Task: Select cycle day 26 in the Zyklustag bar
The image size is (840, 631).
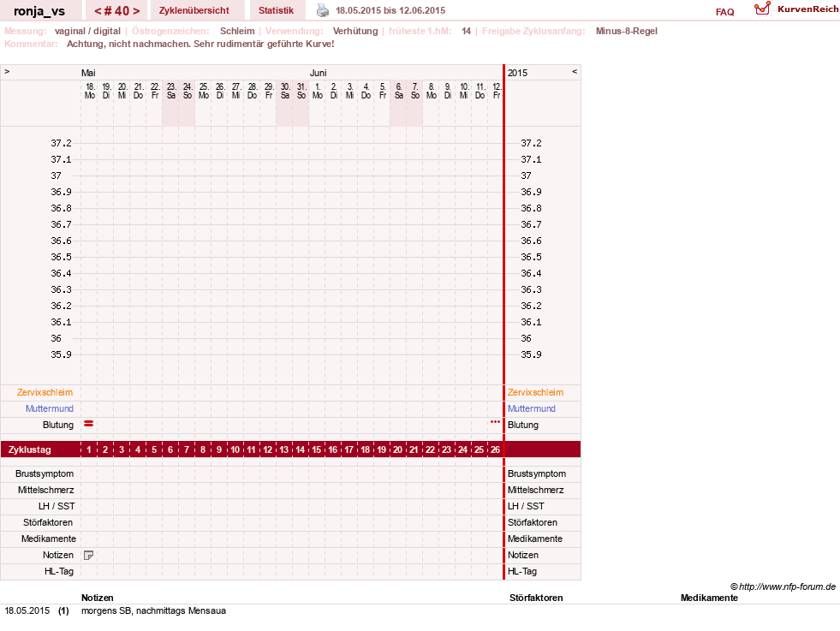Action: click(496, 449)
